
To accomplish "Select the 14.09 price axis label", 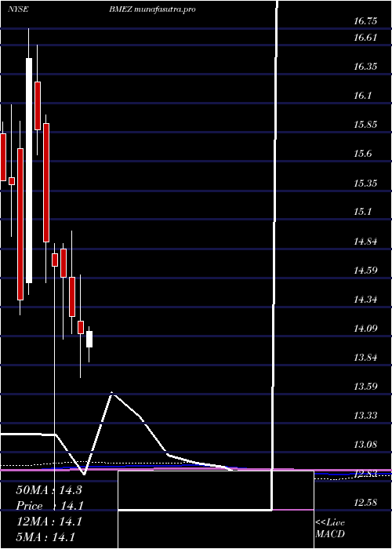I will pyautogui.click(x=365, y=329).
